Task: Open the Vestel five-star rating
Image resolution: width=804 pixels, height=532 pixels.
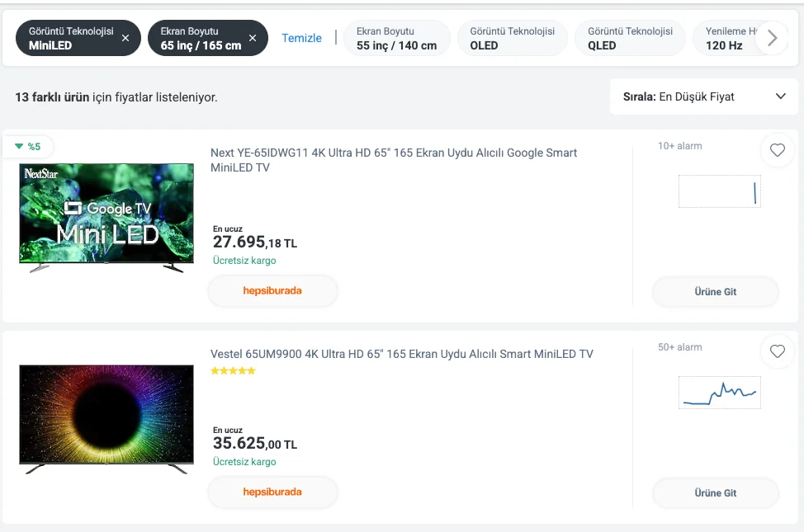Action: pyautogui.click(x=233, y=371)
